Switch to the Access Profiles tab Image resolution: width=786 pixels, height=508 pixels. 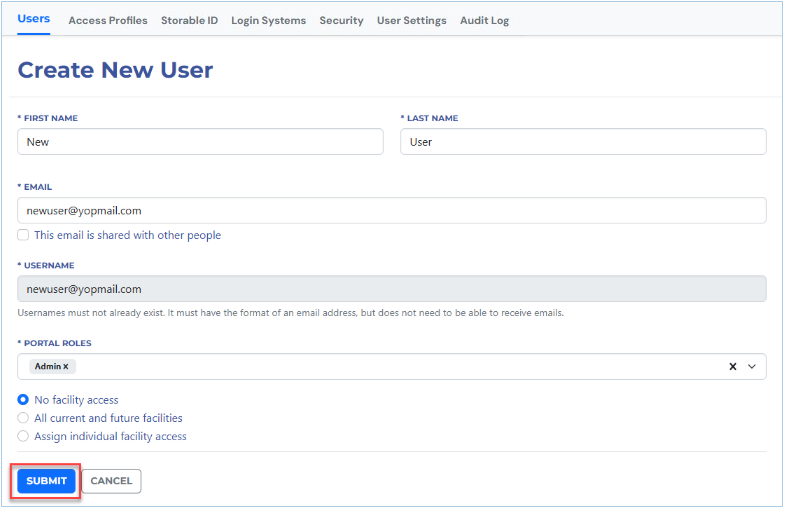[108, 20]
